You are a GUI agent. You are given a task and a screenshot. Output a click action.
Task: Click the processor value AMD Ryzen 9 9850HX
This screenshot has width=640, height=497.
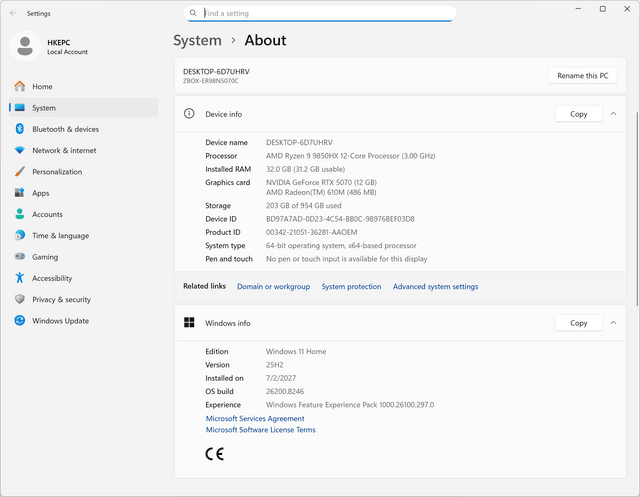click(x=351, y=155)
